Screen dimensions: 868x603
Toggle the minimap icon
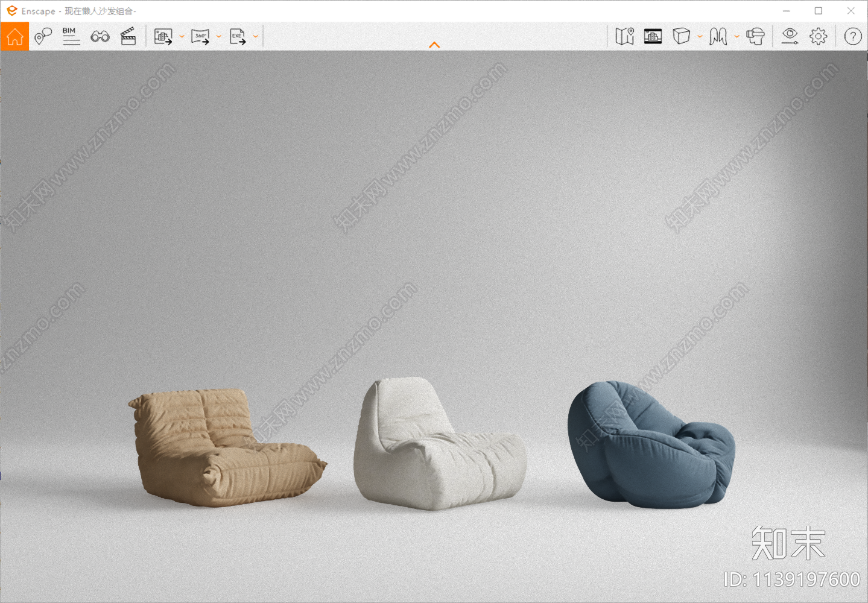click(625, 36)
